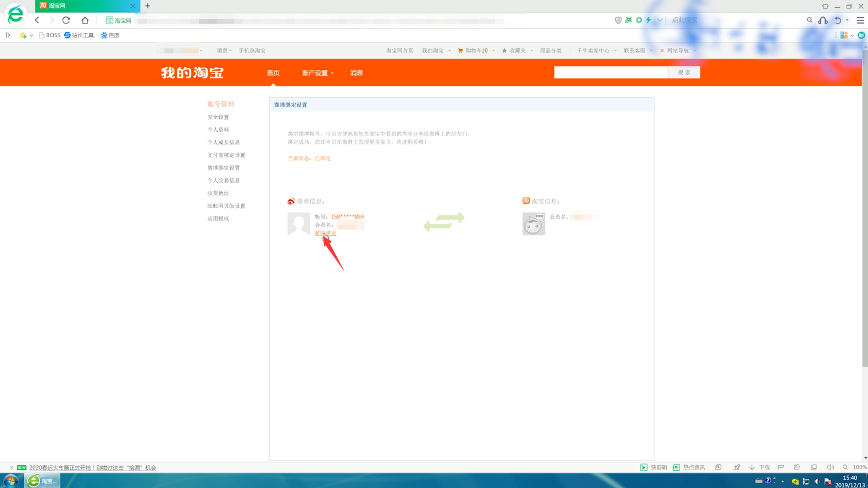This screenshot has height=488, width=868.
Task: Open 商品分类 link
Action: pos(550,51)
